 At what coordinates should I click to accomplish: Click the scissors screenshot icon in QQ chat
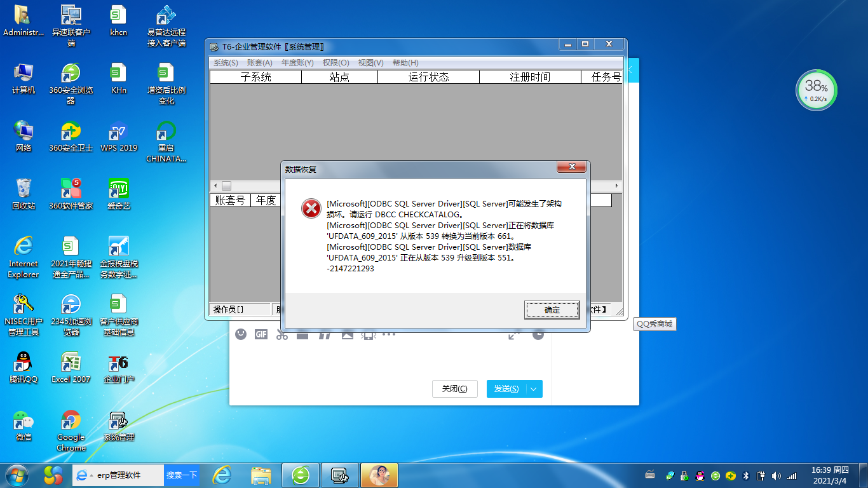click(x=282, y=335)
